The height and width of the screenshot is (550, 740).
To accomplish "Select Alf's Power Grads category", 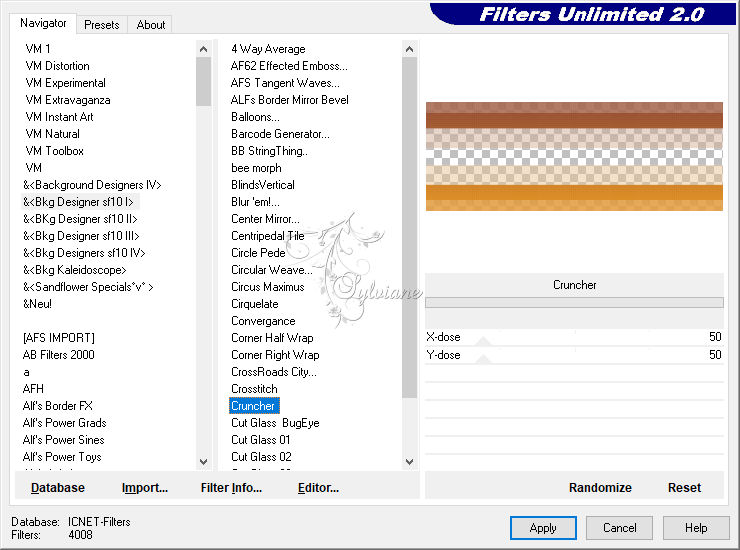I will [65, 423].
